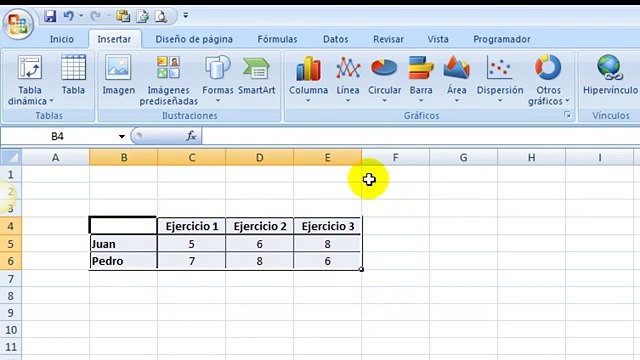Screen dimensions: 640x360
Task: Click the insert function fx button
Action: coord(191,136)
